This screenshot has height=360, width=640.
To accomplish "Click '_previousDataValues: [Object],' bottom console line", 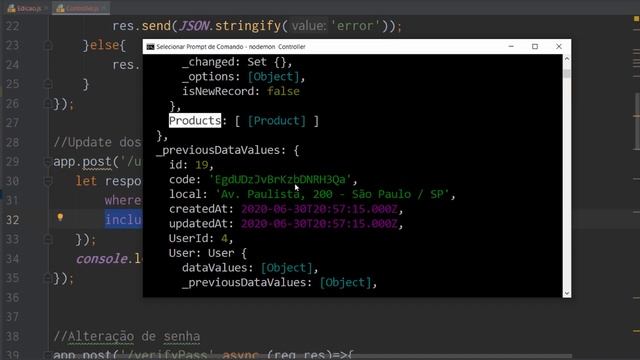I will pyautogui.click(x=279, y=282).
